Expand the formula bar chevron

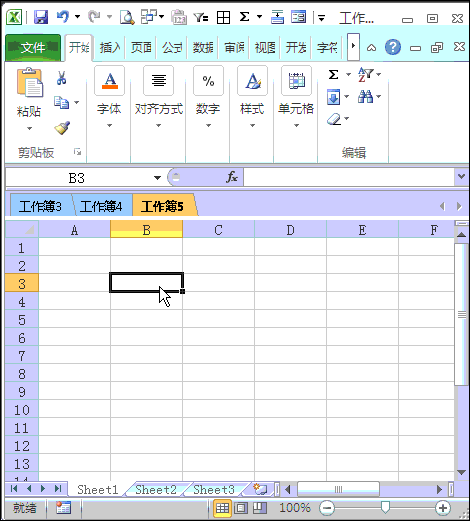point(461,176)
